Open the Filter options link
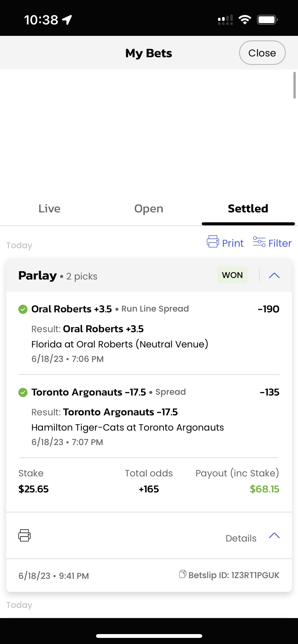 click(280, 243)
